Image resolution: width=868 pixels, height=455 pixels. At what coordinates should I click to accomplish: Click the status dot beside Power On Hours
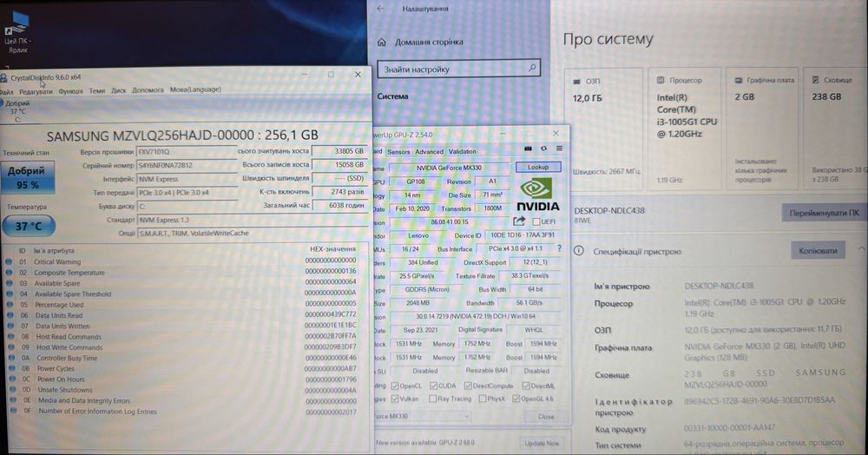point(11,379)
